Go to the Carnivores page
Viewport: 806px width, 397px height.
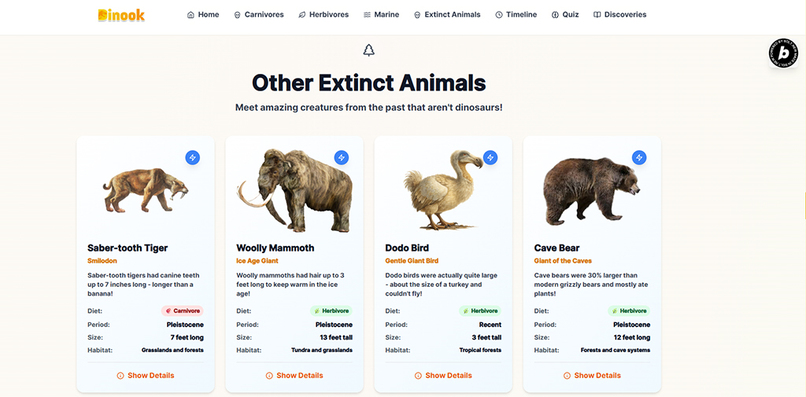[x=259, y=15]
